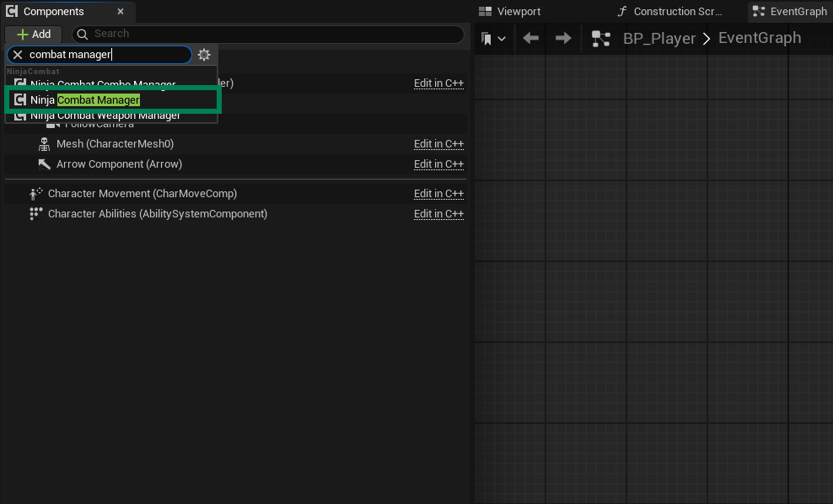Click the Arrow Component icon
The image size is (833, 504).
pos(45,164)
